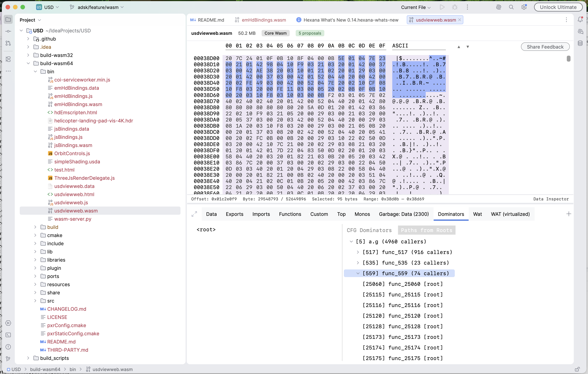Expand the .github folder
588x374 pixels.
[28, 39]
